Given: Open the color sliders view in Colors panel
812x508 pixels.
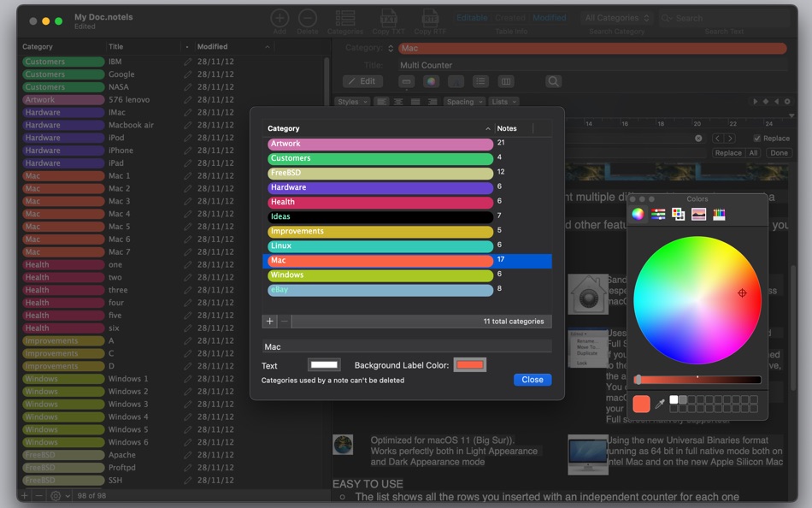Looking at the screenshot, I should click(657, 214).
